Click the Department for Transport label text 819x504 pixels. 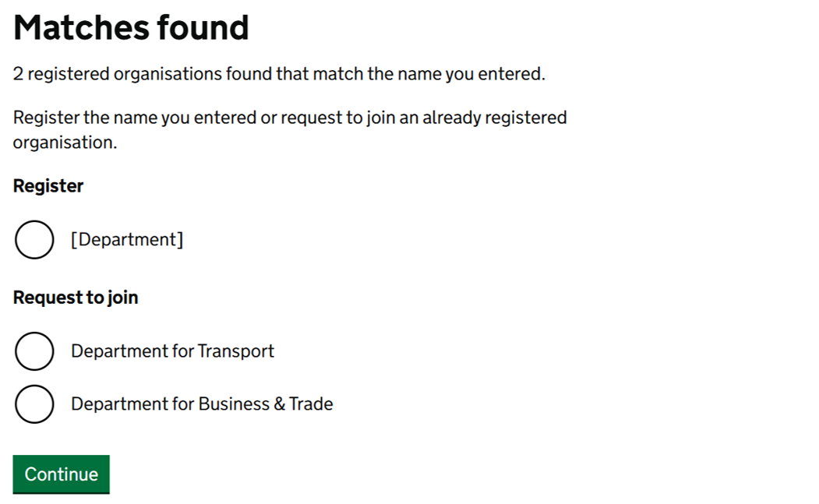(172, 351)
